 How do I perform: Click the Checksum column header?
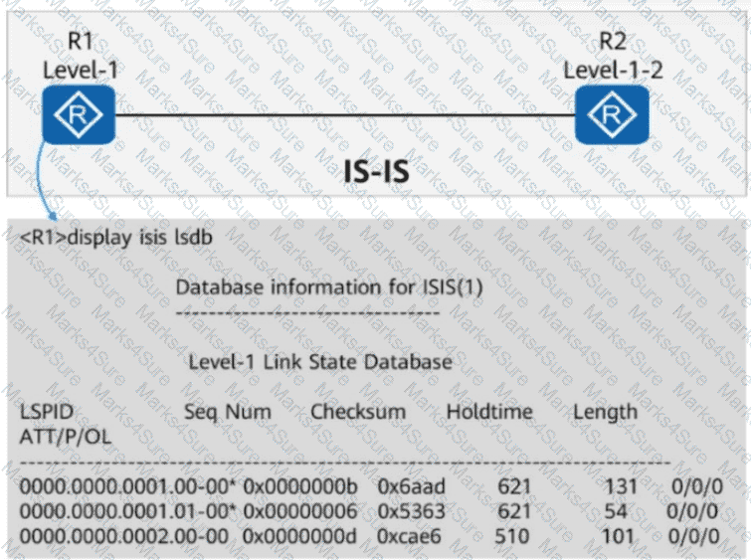click(x=358, y=412)
